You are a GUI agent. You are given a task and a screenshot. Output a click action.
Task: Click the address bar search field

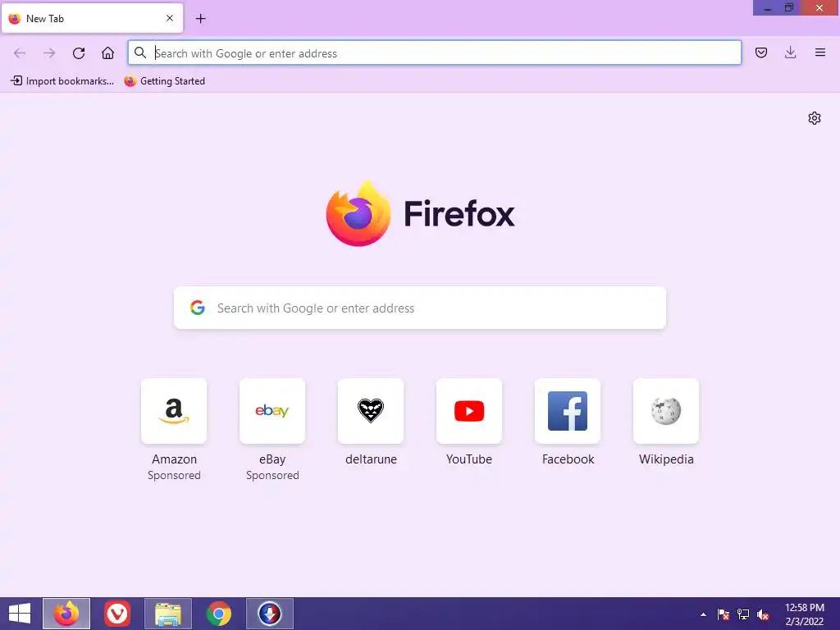(x=435, y=53)
